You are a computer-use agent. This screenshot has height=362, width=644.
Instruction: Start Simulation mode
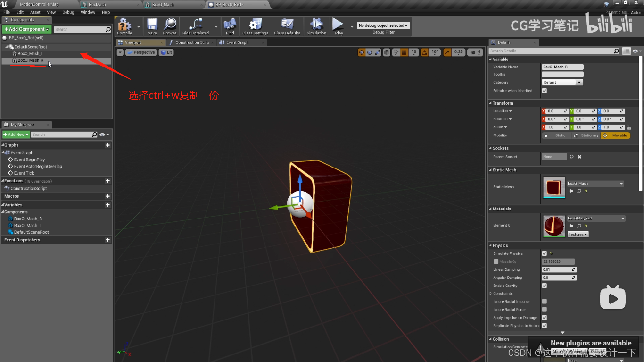(x=316, y=26)
